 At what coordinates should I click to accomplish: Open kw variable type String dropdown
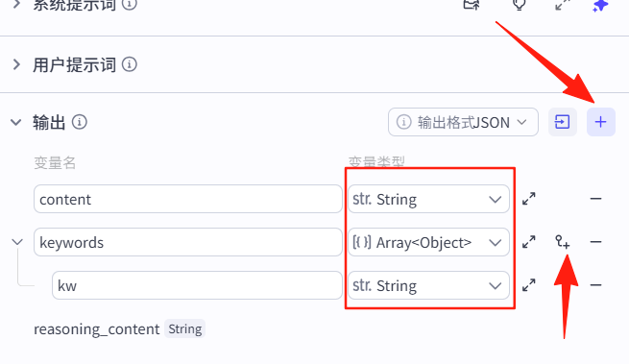pyautogui.click(x=428, y=286)
